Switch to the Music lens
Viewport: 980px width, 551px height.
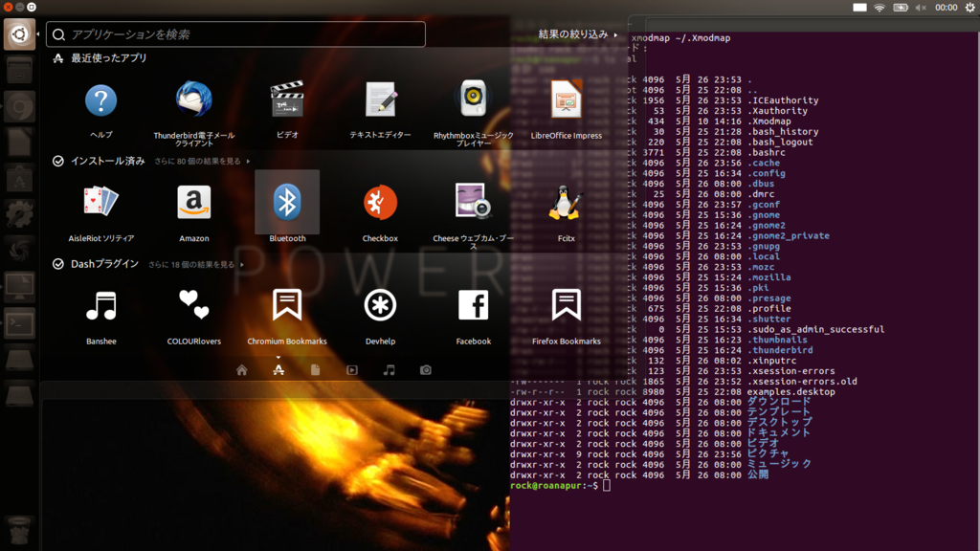389,370
